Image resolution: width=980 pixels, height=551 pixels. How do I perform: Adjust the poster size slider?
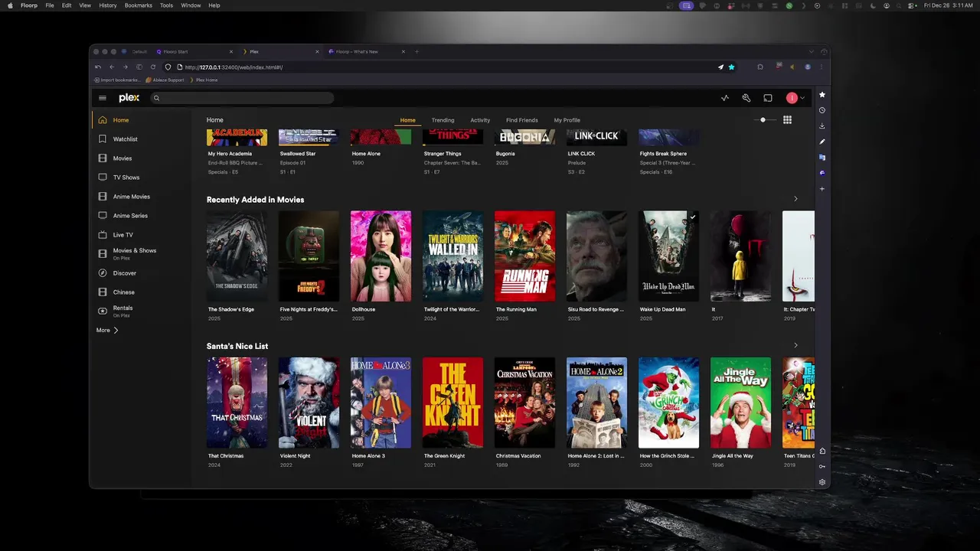pyautogui.click(x=763, y=120)
